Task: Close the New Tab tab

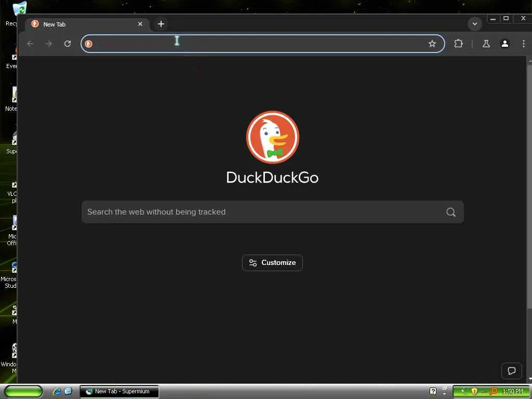Action: coord(140,24)
